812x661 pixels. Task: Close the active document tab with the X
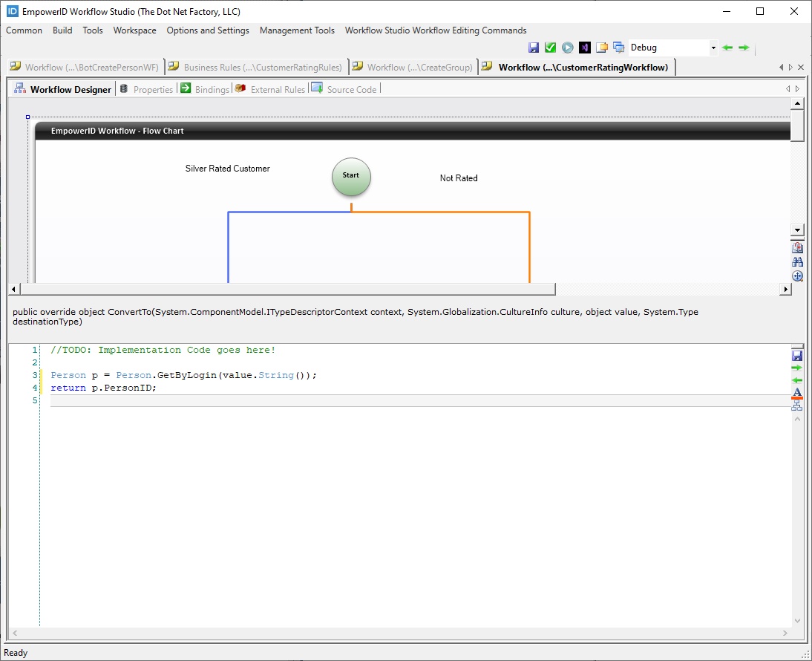click(x=801, y=68)
